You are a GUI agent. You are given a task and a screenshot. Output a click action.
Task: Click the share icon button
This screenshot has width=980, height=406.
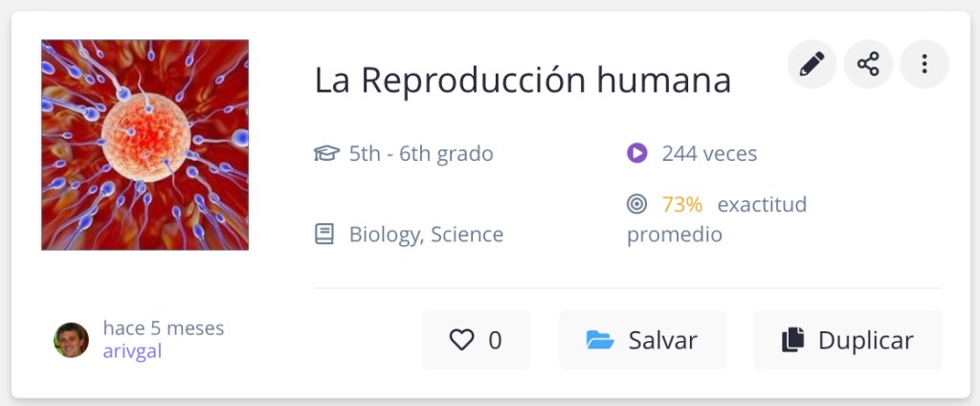868,64
